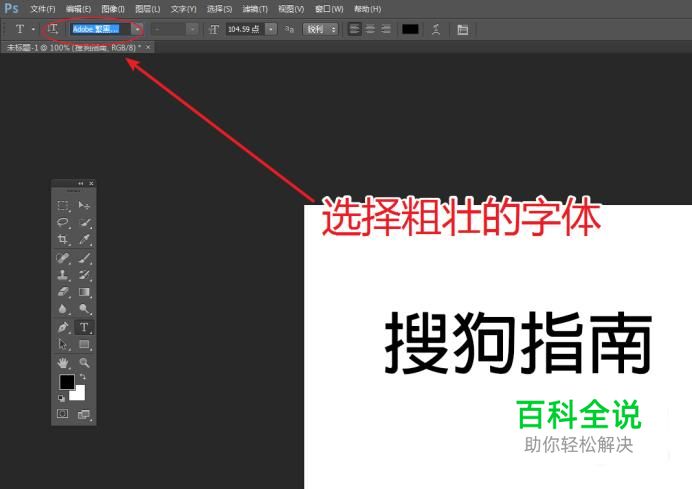The height and width of the screenshot is (489, 692).
Task: Select the Horizontal Type tool in toolbox
Action: coord(84,327)
